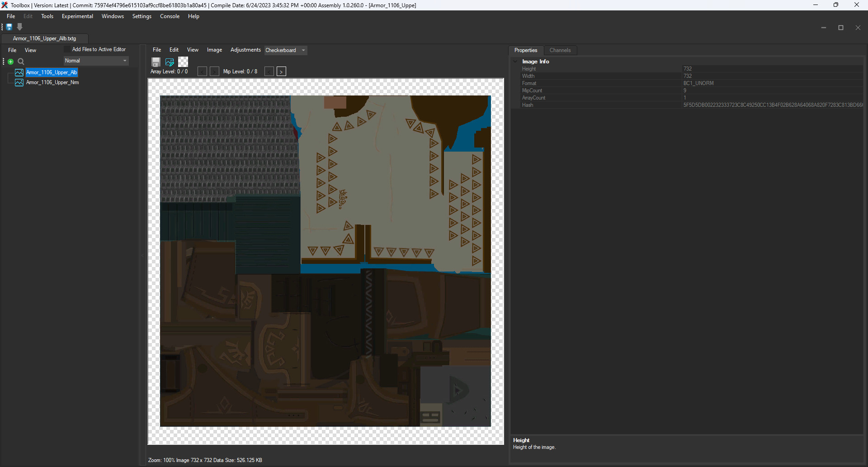Go to previous mip level
Screen dimensions: 868x467
[x=269, y=71]
